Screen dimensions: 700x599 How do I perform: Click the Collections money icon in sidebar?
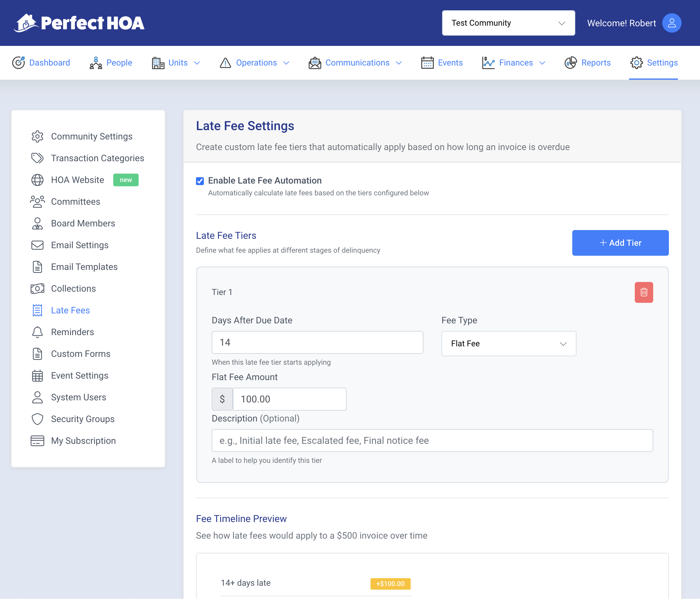(37, 289)
